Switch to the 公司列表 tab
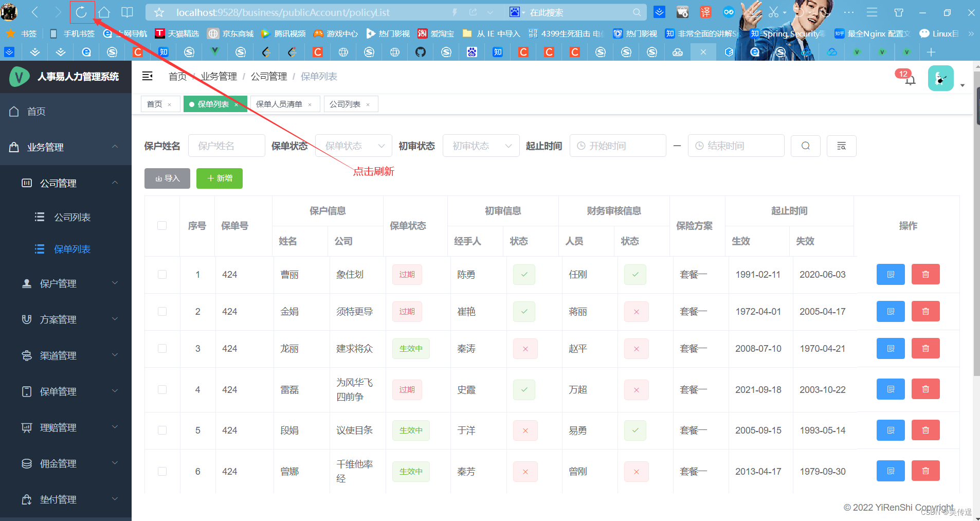980x521 pixels. (346, 104)
